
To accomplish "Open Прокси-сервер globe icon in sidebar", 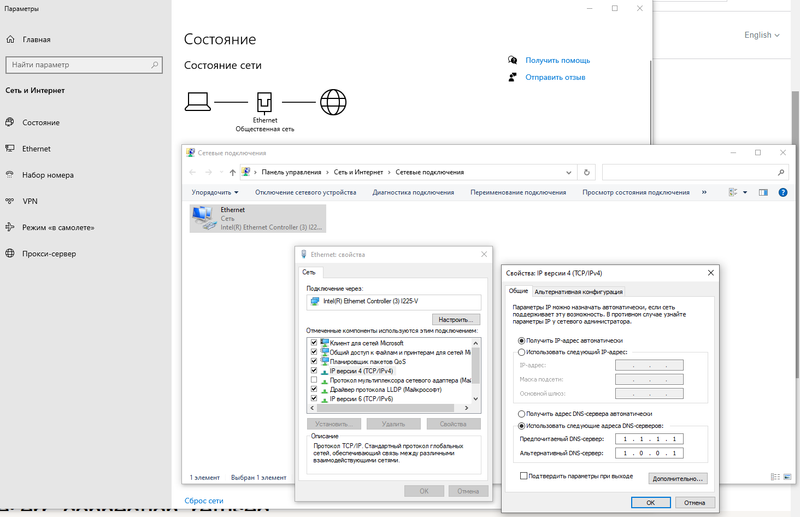I will click(10, 254).
